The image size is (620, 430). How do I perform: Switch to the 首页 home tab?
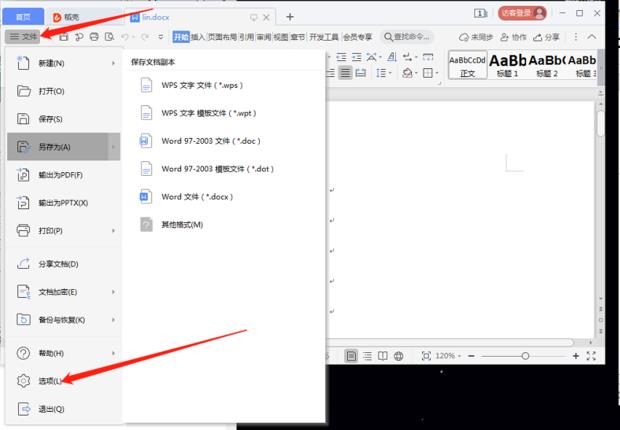(23, 17)
